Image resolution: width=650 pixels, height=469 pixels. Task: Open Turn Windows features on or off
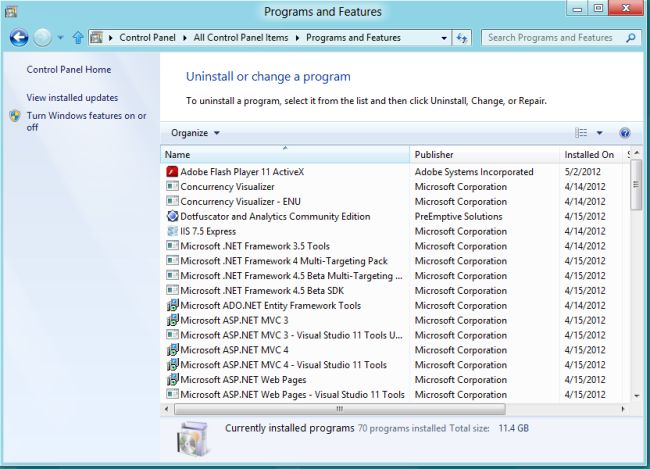86,121
